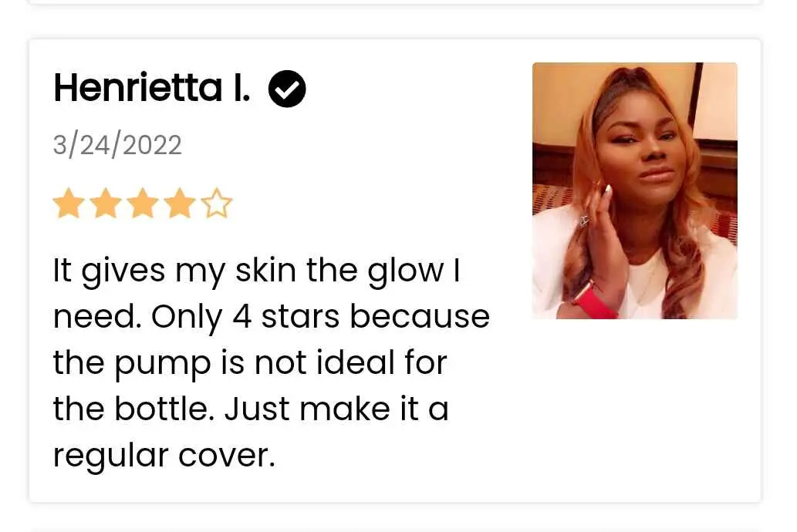
Task: Select the line "the pump is not ideal for"
Action: pos(249,363)
